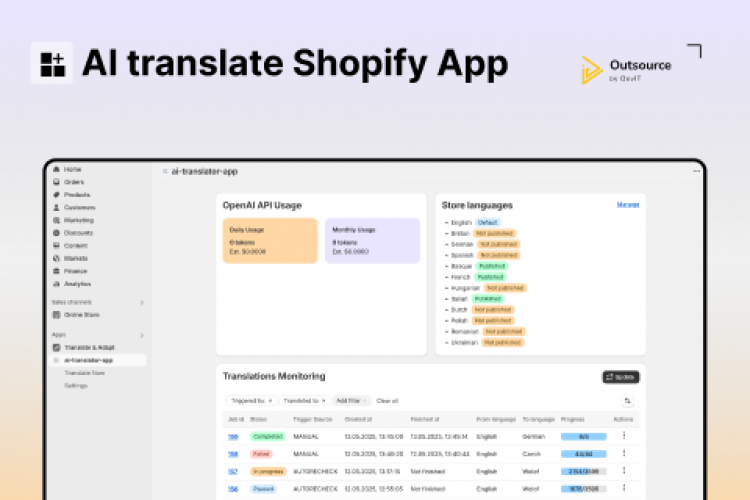The image size is (750, 500).
Task: Open the three-dot menu in app header
Action: click(x=696, y=171)
